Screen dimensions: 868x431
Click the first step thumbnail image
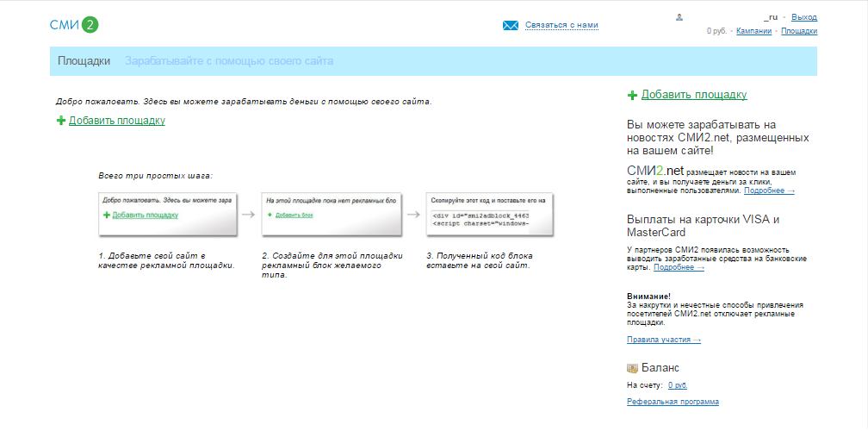167,214
